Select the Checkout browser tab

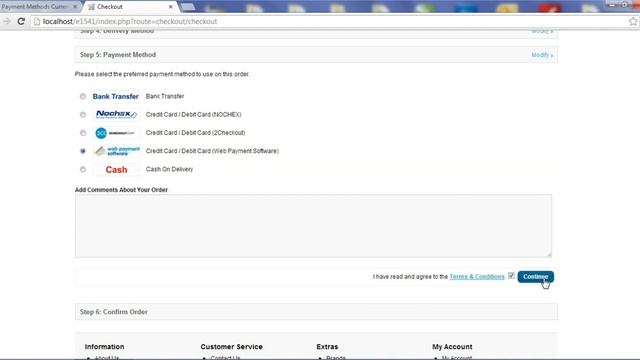130,7
